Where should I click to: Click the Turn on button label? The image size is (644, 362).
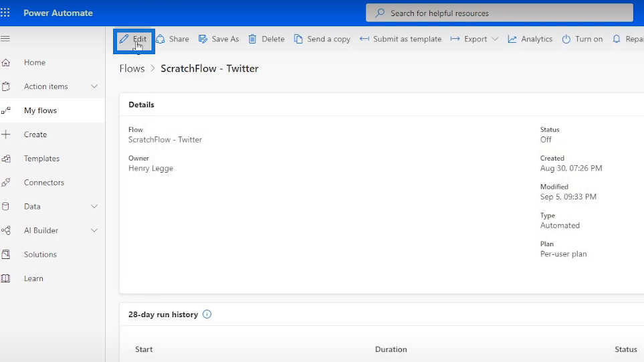(589, 39)
